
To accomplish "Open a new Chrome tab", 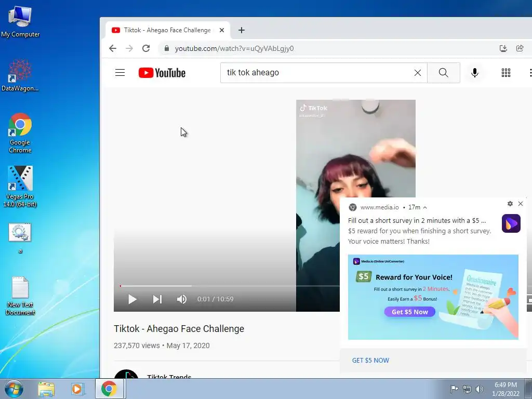I will pos(241,30).
